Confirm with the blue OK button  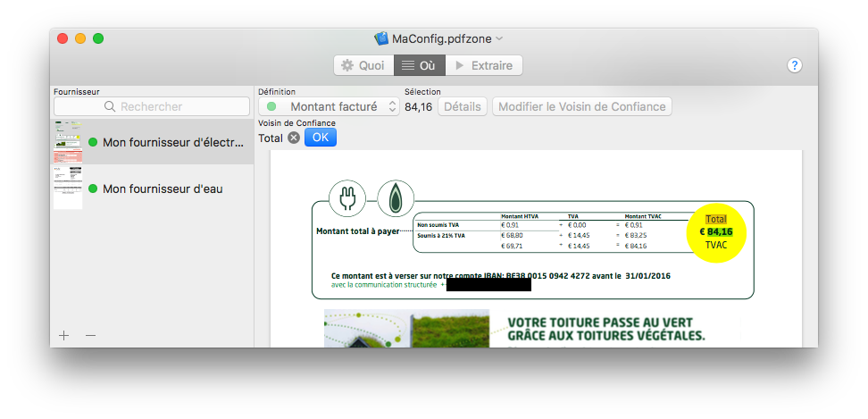pyautogui.click(x=321, y=138)
